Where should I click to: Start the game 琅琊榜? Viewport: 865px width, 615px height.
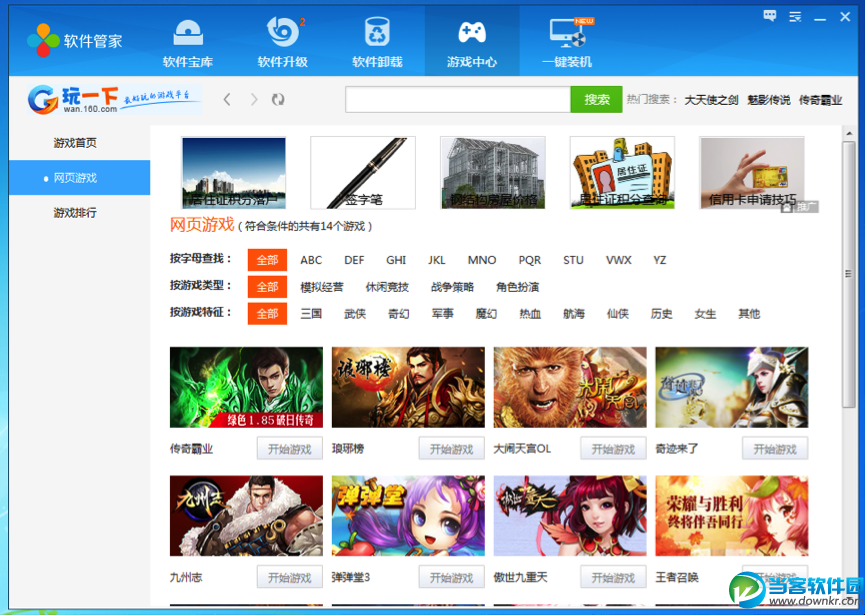pyautogui.click(x=451, y=449)
